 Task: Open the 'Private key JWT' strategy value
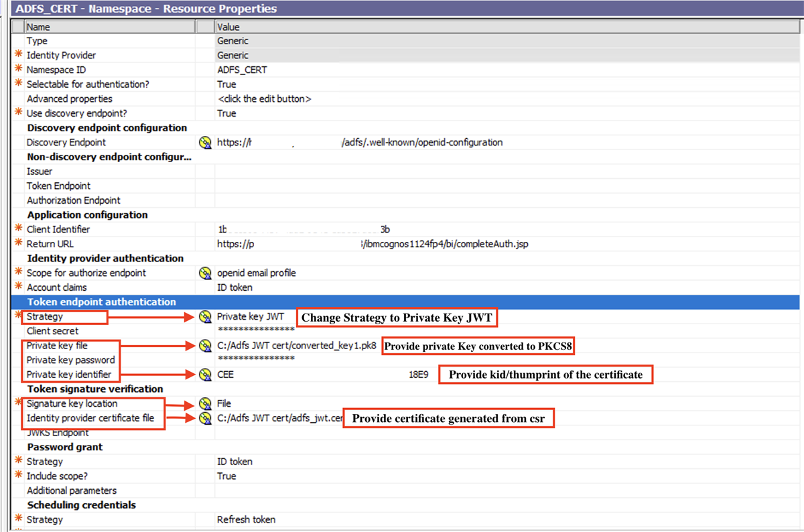pos(251,317)
